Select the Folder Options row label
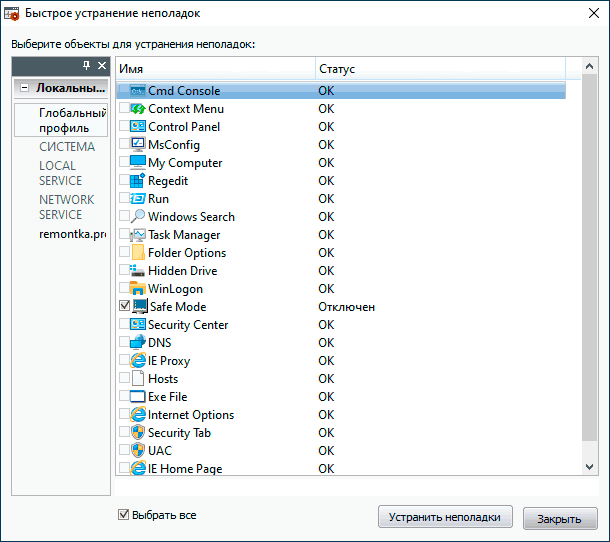Viewport: 610px width, 542px height. 187,253
